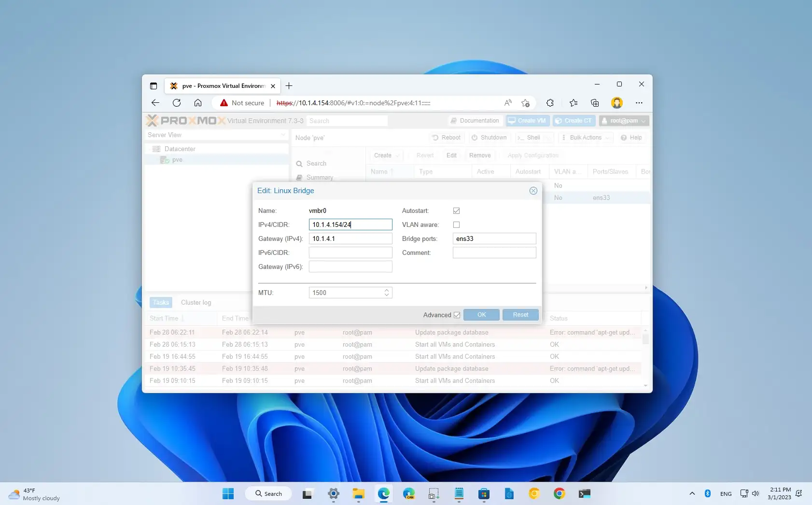Viewport: 812px width, 505px height.
Task: Select the Summary item in node sidebar
Action: pos(320,178)
